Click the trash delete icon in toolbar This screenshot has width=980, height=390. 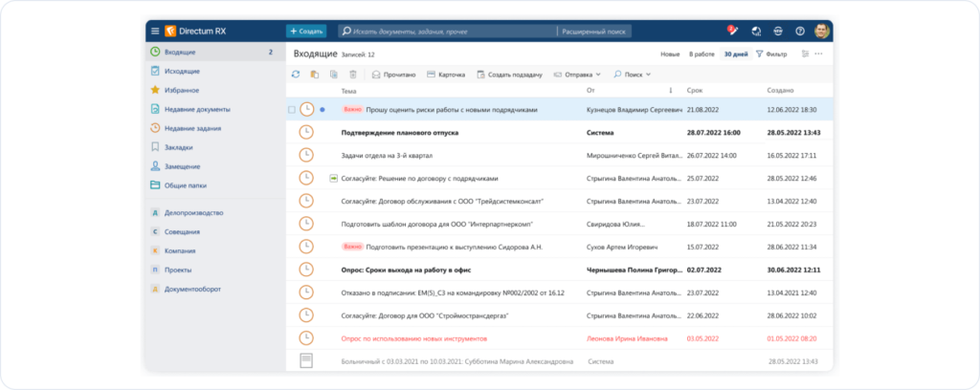(x=352, y=74)
